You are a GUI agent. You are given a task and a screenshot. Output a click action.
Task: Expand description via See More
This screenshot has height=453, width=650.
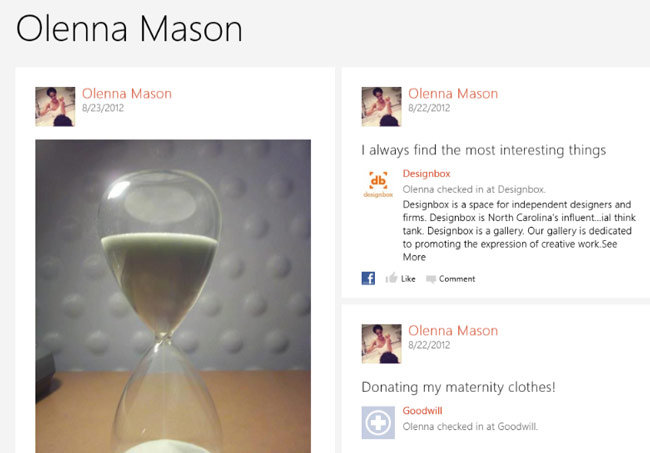[x=511, y=250]
